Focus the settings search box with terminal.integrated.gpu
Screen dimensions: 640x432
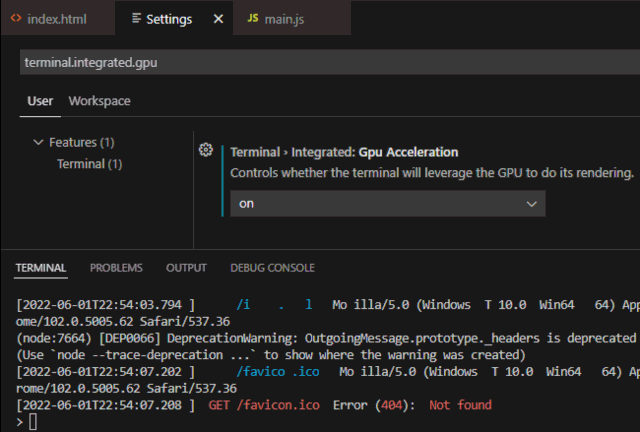(330, 62)
